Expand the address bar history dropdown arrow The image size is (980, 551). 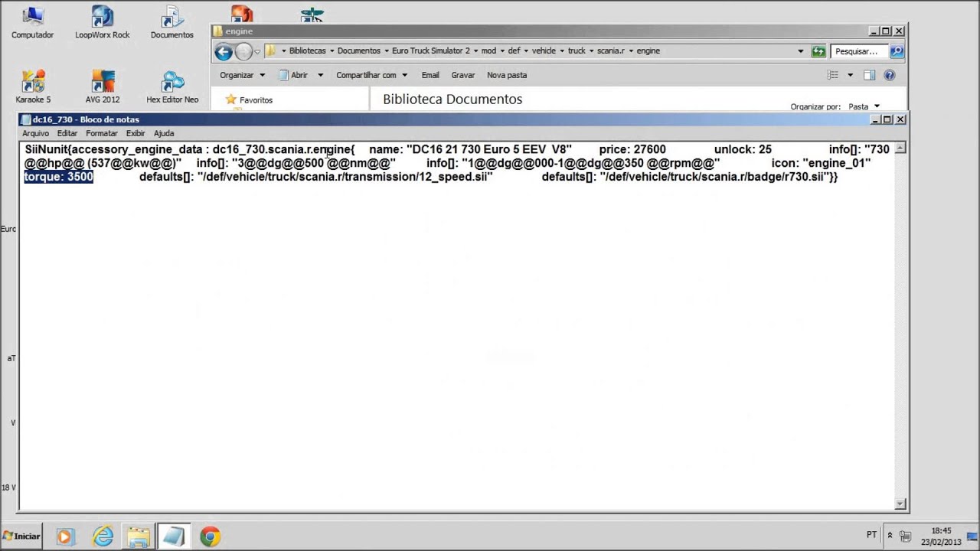point(801,51)
